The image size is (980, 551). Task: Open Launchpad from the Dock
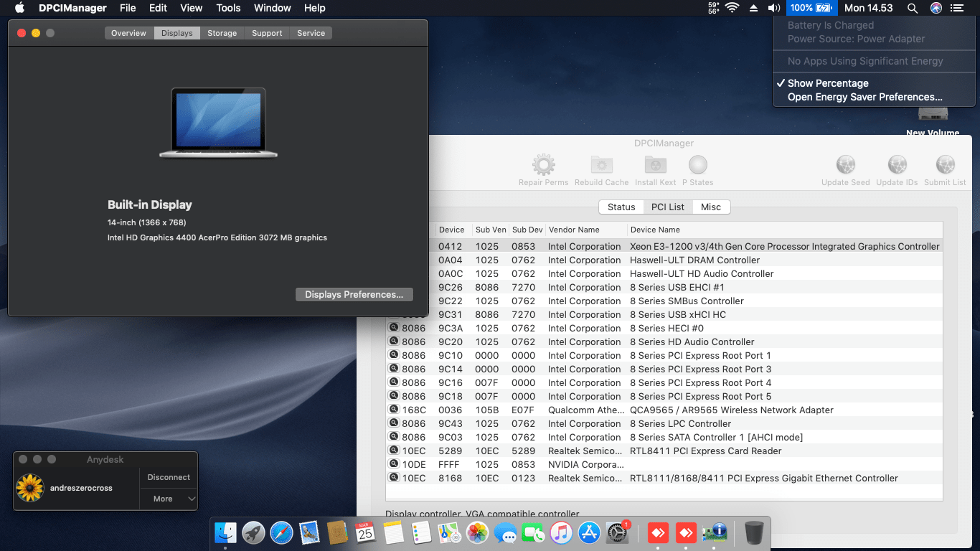[253, 532]
